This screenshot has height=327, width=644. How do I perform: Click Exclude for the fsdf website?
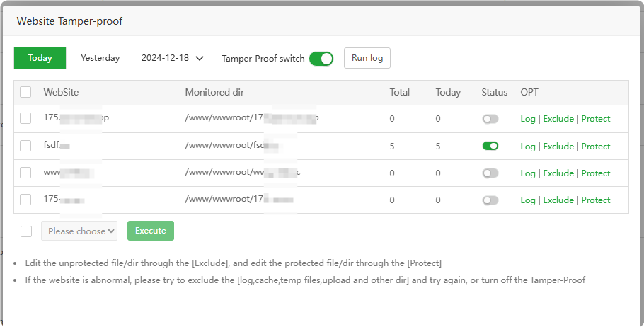coord(558,147)
